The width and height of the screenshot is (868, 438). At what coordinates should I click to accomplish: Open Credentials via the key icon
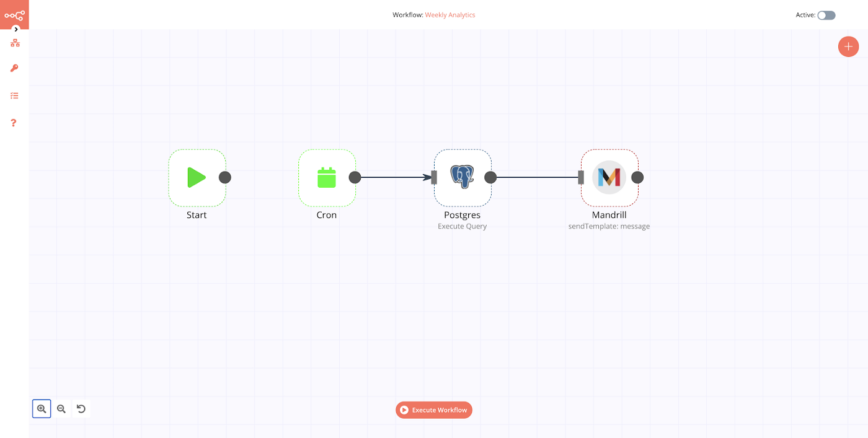14,68
